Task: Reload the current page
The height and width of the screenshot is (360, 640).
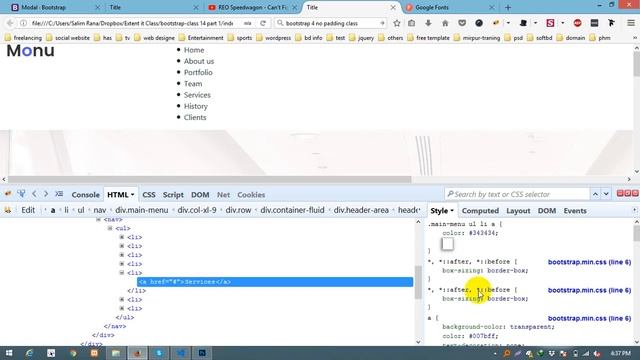Action: [263, 23]
